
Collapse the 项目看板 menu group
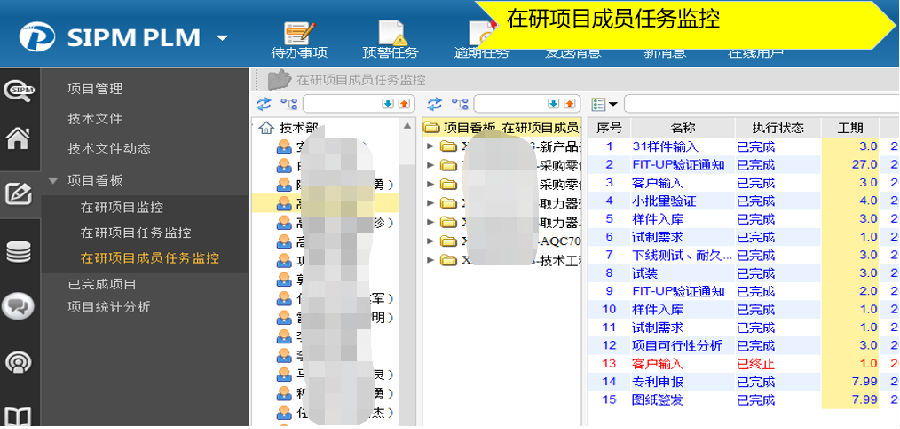tap(52, 181)
